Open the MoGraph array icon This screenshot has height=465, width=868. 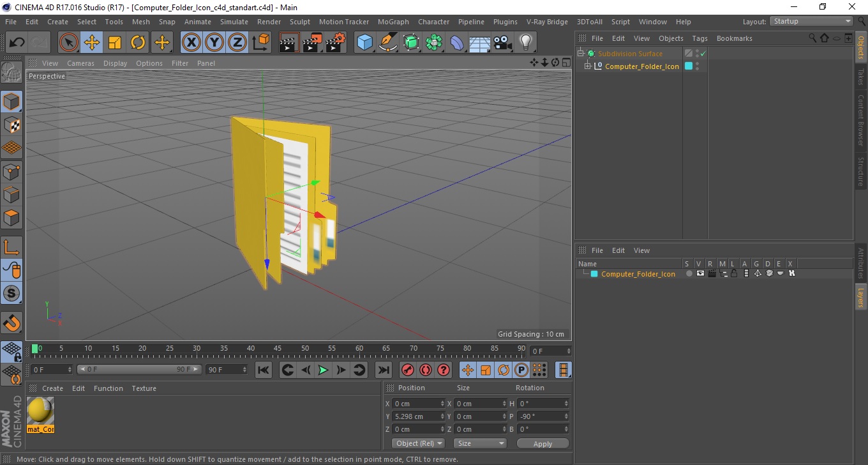434,43
